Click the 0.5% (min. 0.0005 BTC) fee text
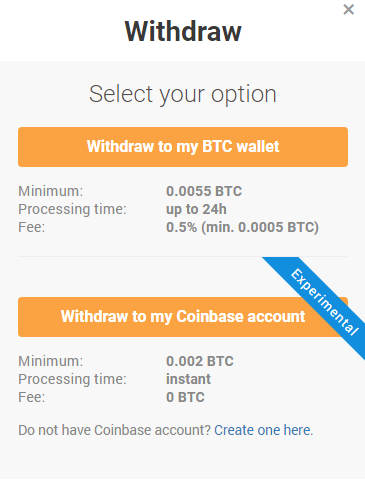The image size is (365, 483). [242, 227]
